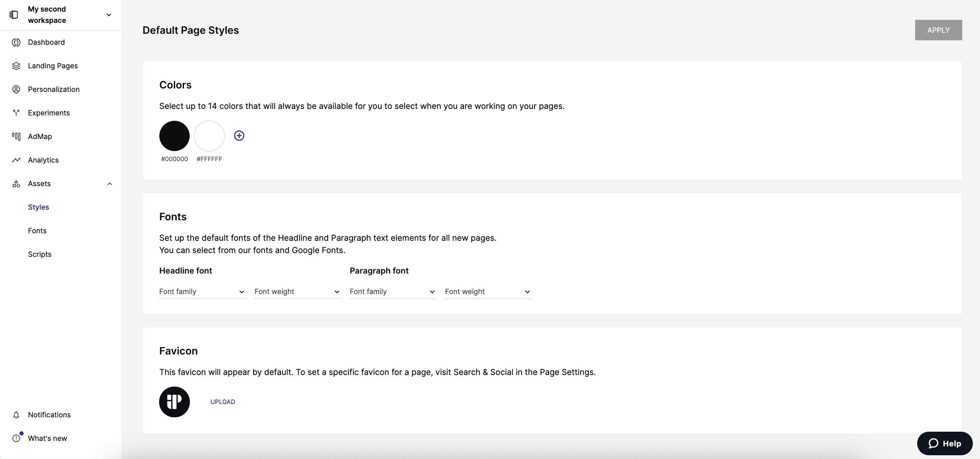
Task: Select Styles under Assets
Action: 39,207
